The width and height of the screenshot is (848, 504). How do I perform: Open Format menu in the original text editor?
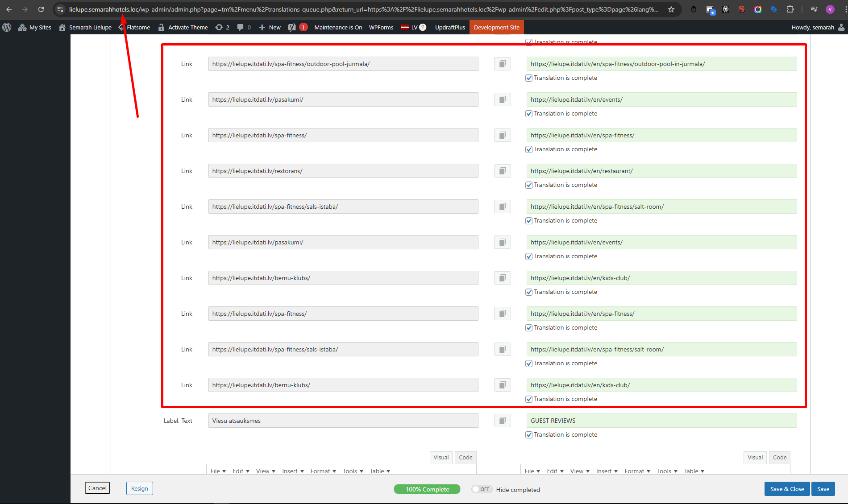click(x=323, y=471)
